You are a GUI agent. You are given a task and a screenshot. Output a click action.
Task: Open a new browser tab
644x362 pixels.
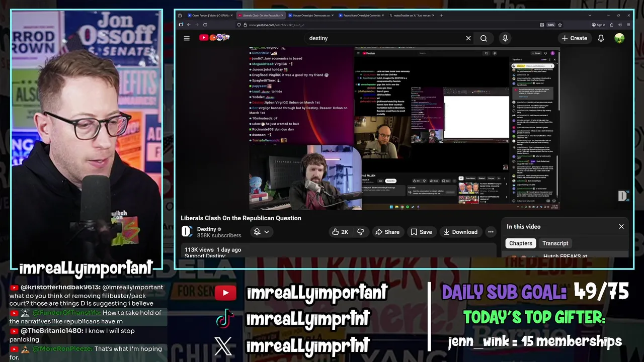click(x=442, y=16)
